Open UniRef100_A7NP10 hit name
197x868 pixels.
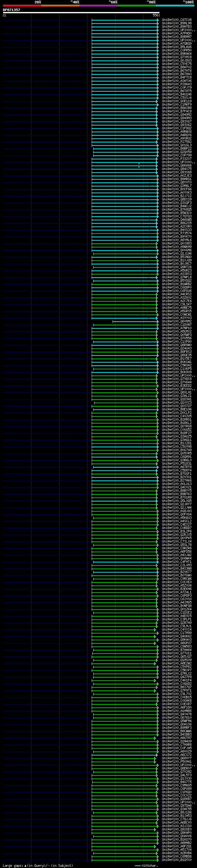tap(176, 328)
